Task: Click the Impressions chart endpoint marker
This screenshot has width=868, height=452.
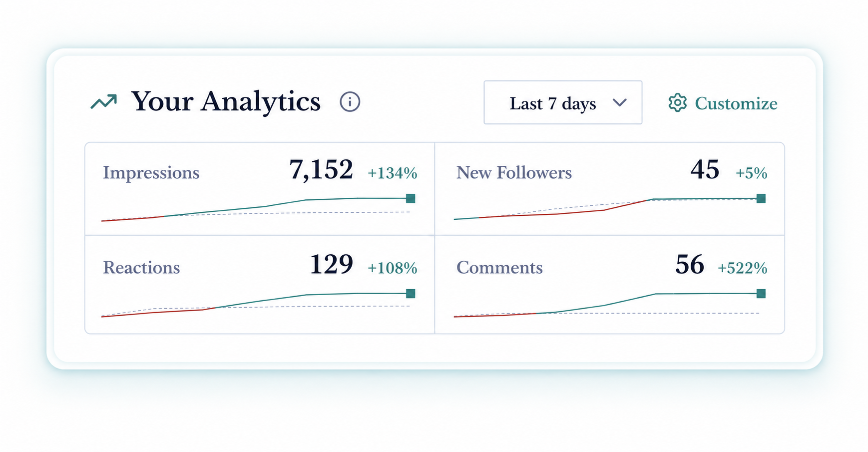Action: (x=411, y=198)
